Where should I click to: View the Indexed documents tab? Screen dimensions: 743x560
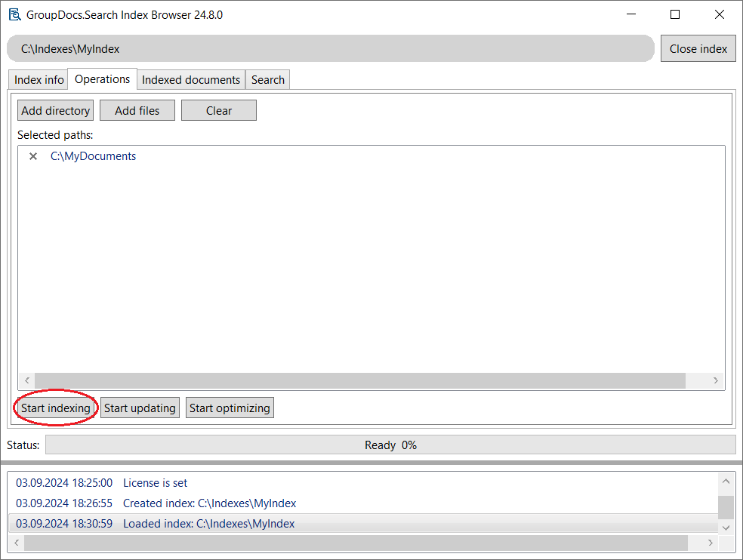tap(190, 79)
